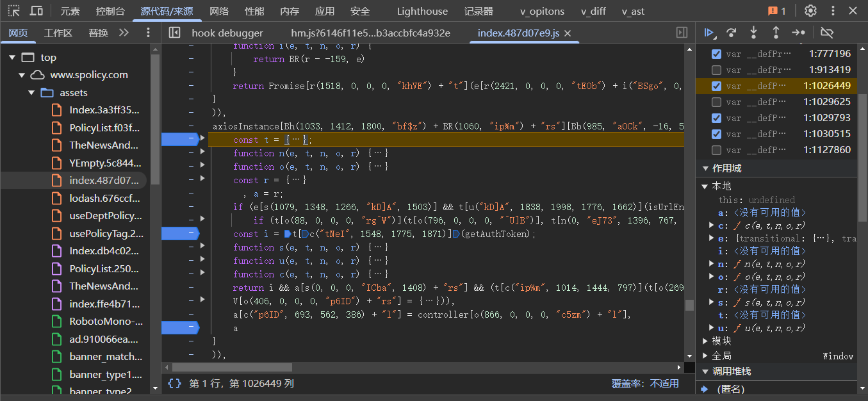
Task: Collapse the assets folder
Action: [x=31, y=93]
